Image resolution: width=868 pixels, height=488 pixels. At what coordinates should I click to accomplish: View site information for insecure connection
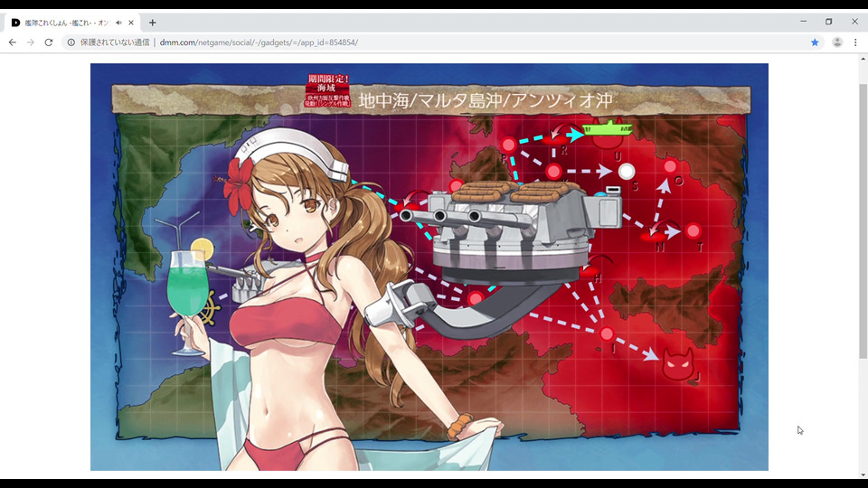(x=71, y=42)
